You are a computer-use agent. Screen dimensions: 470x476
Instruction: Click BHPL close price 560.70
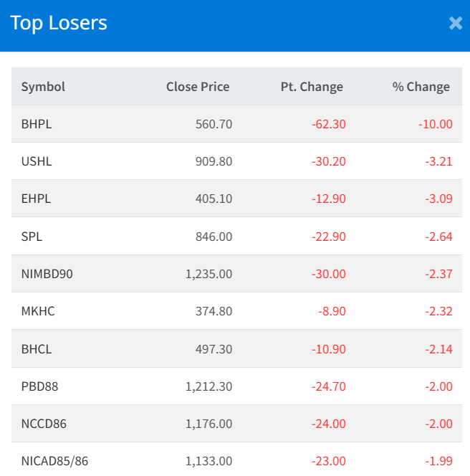[x=214, y=124]
